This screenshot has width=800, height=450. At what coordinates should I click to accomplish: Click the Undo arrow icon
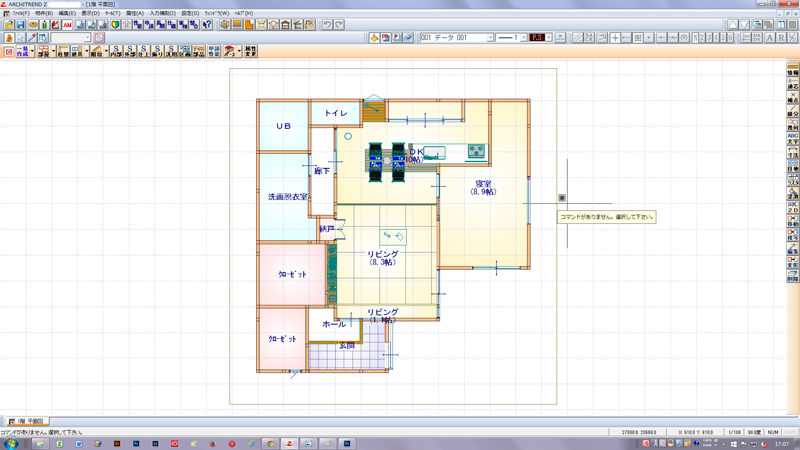click(326, 24)
